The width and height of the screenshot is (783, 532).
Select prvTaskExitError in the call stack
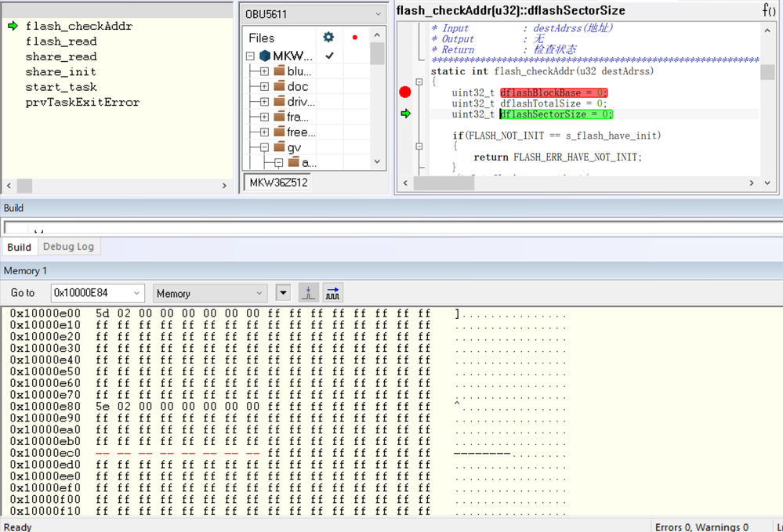[x=82, y=102]
